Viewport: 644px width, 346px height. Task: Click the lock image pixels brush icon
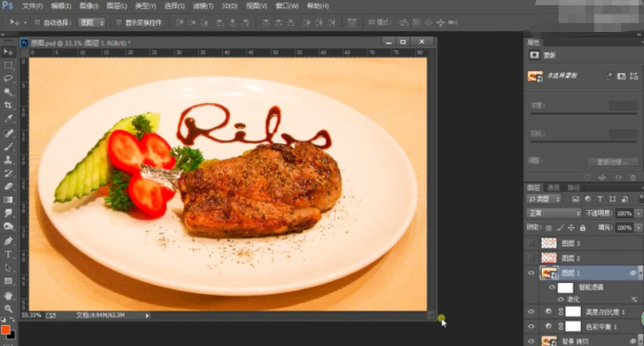click(x=560, y=227)
